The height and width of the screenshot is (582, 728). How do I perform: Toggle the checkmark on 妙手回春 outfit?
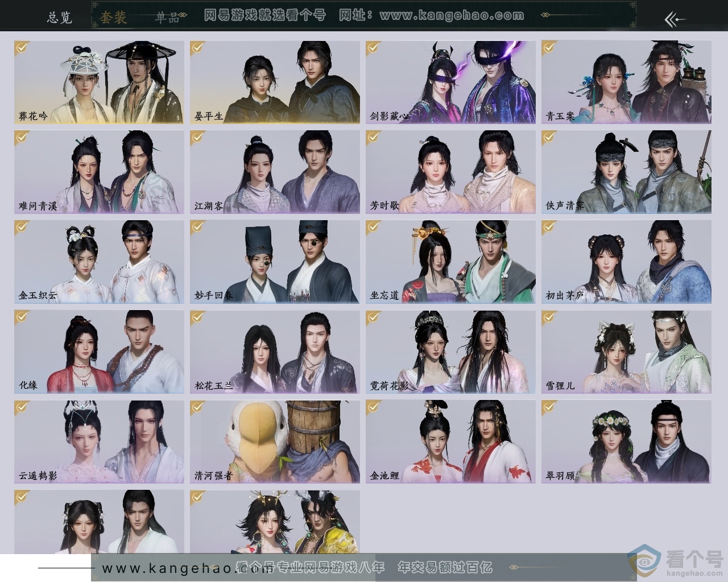pyautogui.click(x=198, y=228)
